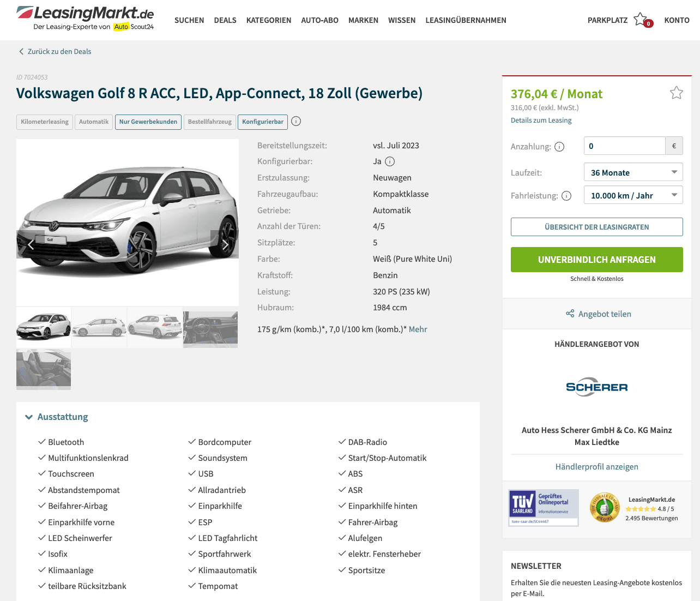700x601 pixels.
Task: Open the LEASINGÜBERNAHMEN menu item
Action: (x=466, y=20)
